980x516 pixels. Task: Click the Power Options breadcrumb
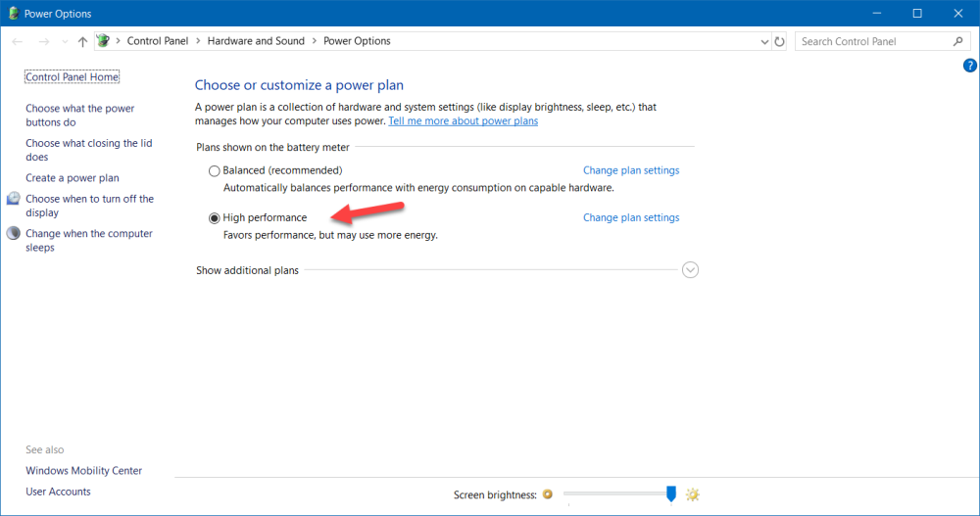click(357, 40)
